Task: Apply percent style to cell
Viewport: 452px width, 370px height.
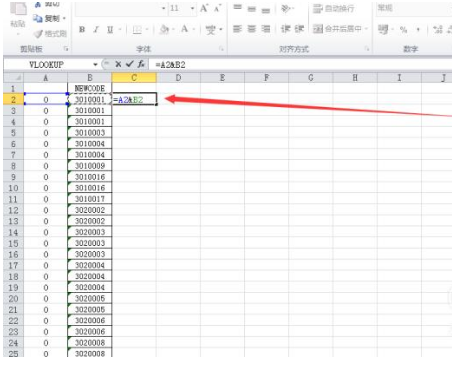Action: (x=403, y=30)
